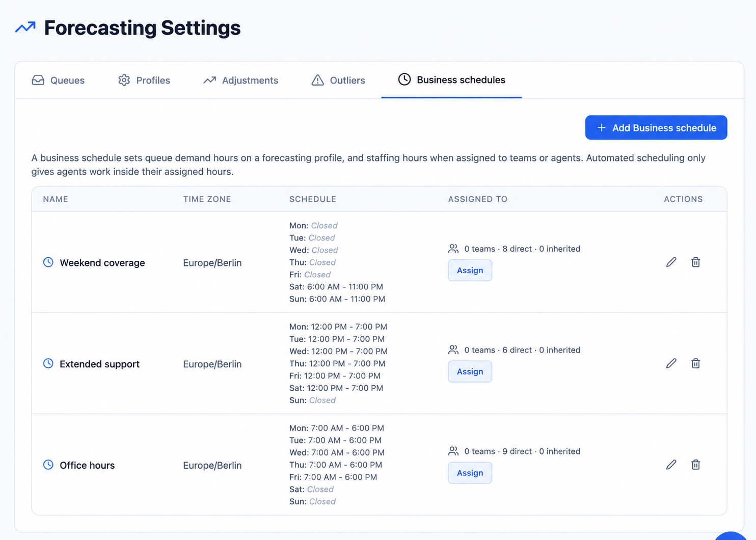
Task: Click the Extended support schedule name
Action: [99, 364]
